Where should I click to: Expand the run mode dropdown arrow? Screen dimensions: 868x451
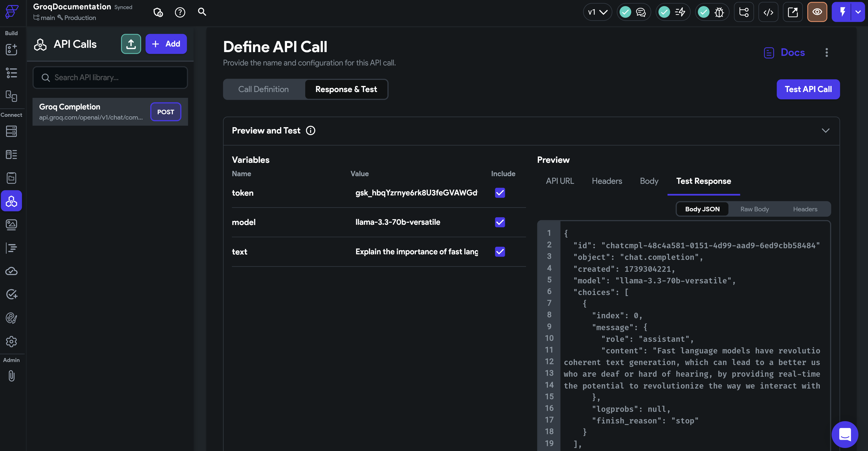tap(858, 12)
